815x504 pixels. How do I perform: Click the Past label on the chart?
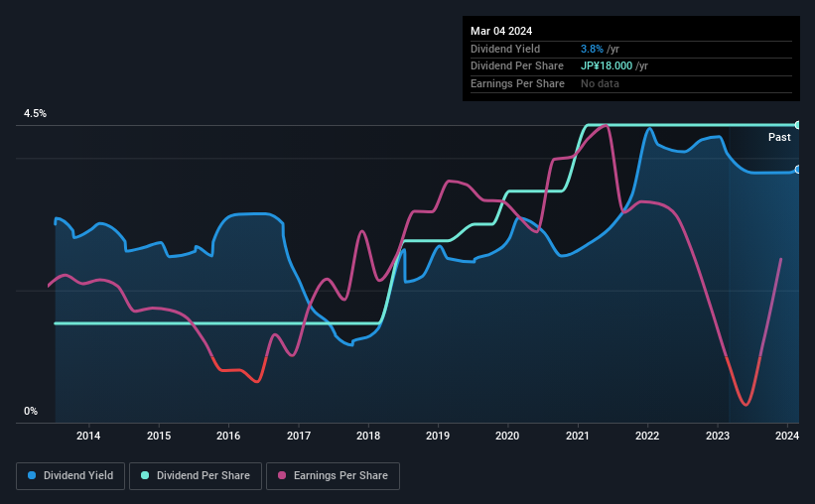pyautogui.click(x=779, y=137)
